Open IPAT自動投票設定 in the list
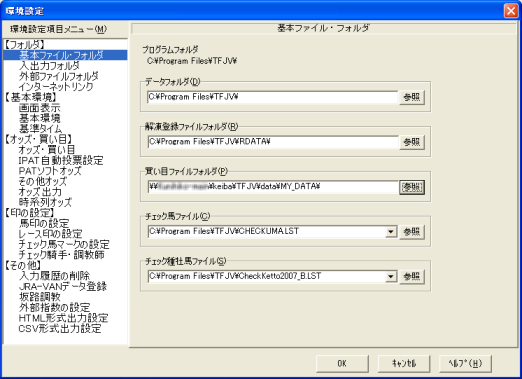Screen dimensions: 522x379 pos(61,160)
